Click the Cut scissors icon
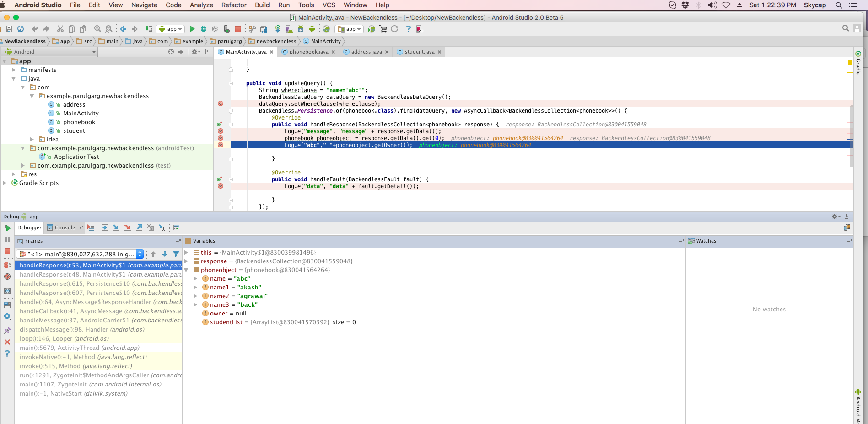The height and width of the screenshot is (424, 868). [60, 29]
